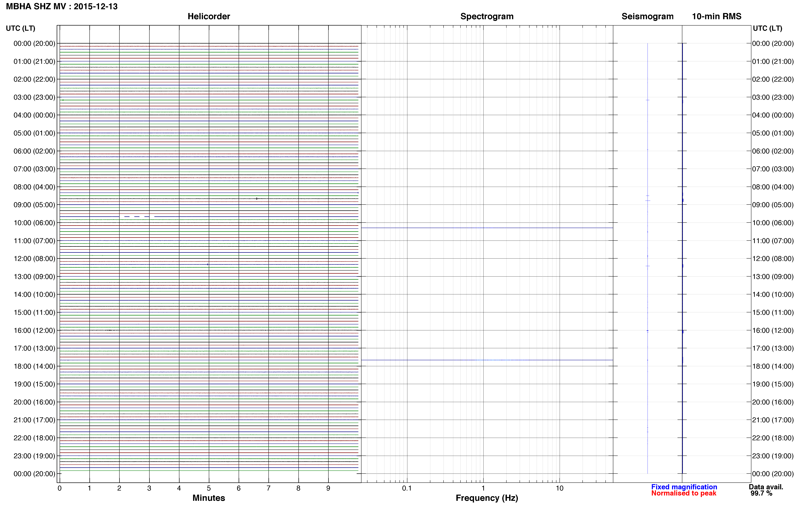Click right-axis time label "02:00 (22:00)"

(773, 79)
